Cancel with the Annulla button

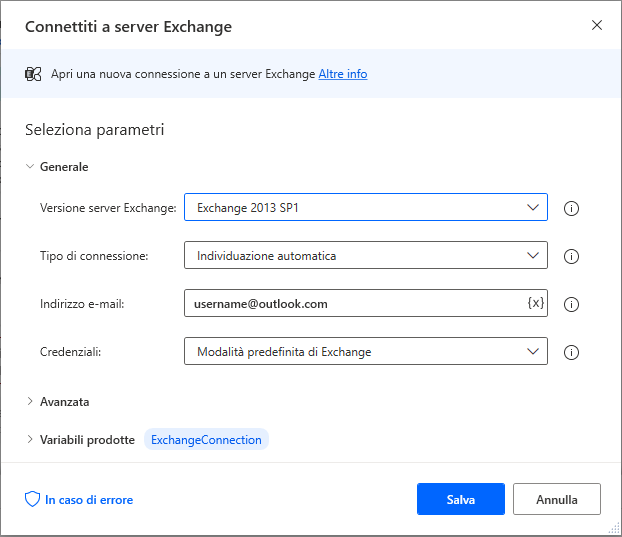[557, 499]
